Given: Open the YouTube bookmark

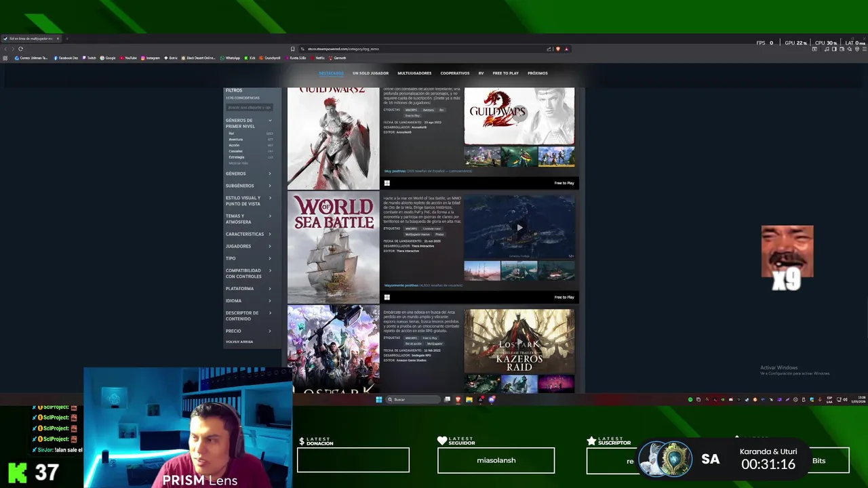Looking at the screenshot, I should pyautogui.click(x=128, y=58).
